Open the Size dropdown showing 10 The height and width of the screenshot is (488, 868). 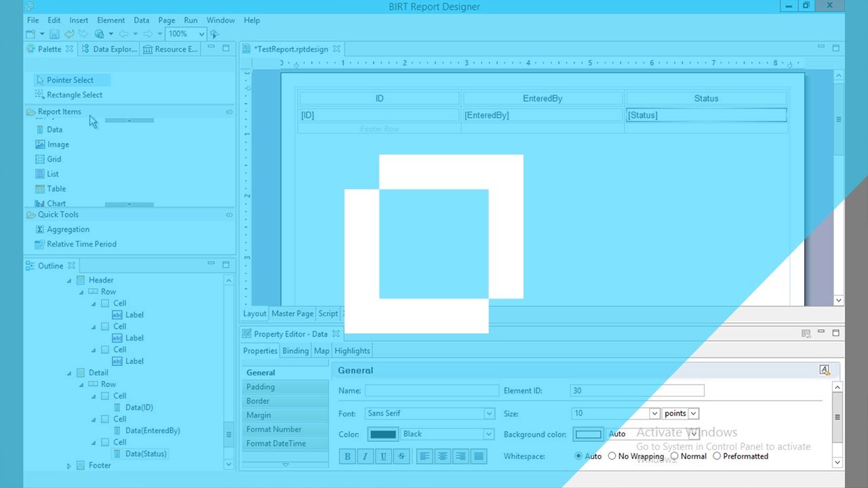pos(654,413)
